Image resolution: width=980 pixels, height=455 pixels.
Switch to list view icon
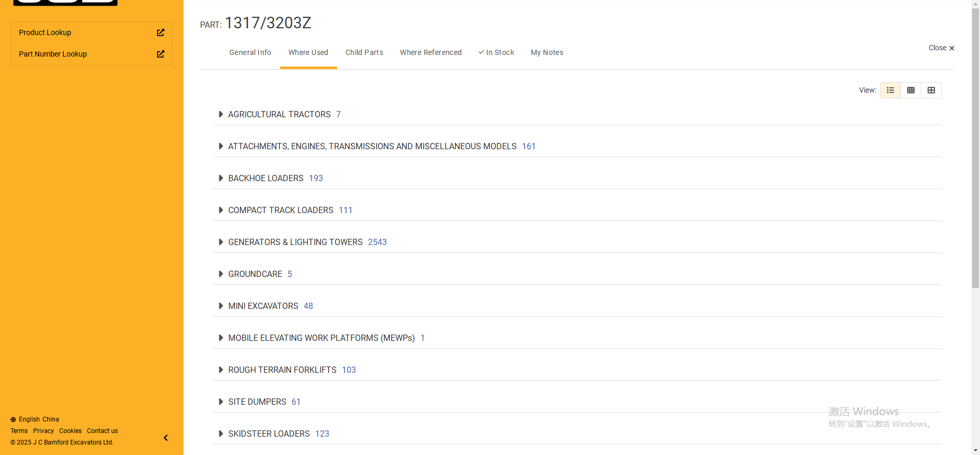[890, 90]
